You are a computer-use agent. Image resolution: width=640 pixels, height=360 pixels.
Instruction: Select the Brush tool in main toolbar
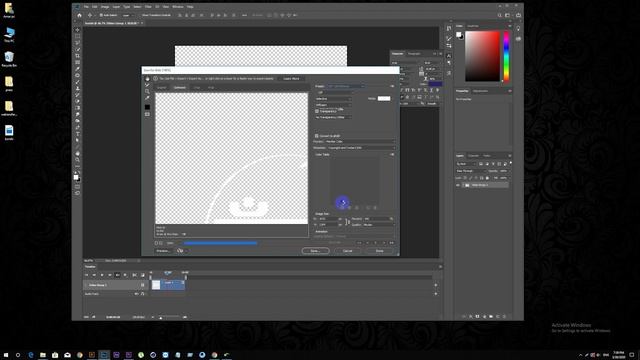click(x=78, y=82)
